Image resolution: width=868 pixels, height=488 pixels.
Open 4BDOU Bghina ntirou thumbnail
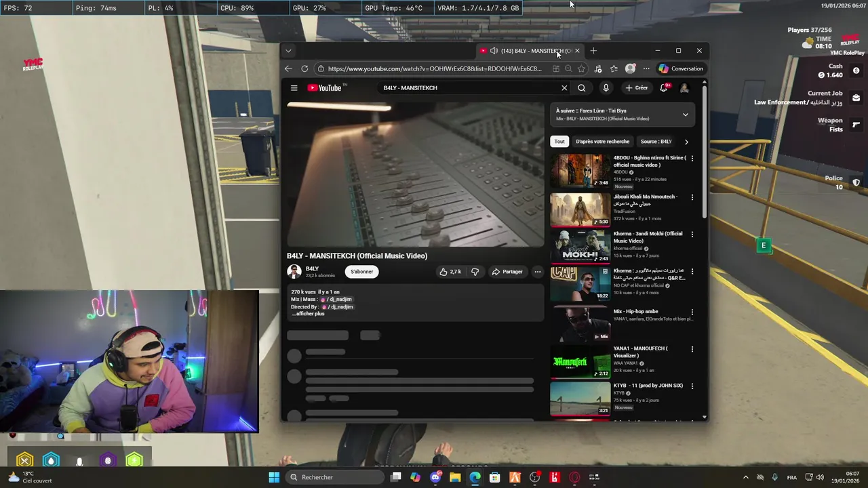pyautogui.click(x=580, y=171)
